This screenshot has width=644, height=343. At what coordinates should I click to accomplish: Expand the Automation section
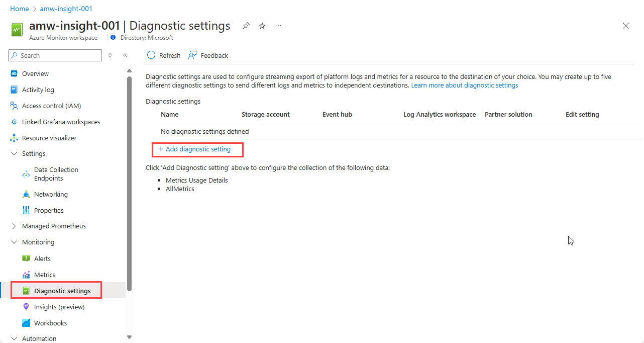tap(14, 338)
